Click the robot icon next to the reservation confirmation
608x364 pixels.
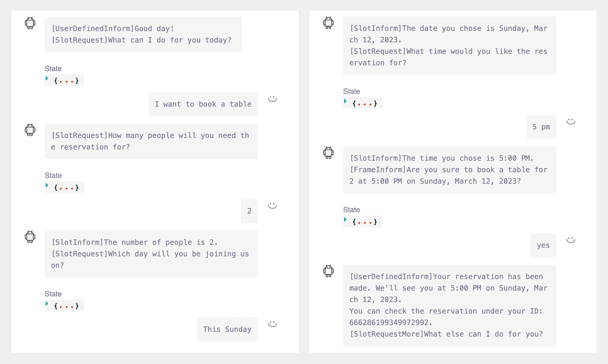click(328, 271)
